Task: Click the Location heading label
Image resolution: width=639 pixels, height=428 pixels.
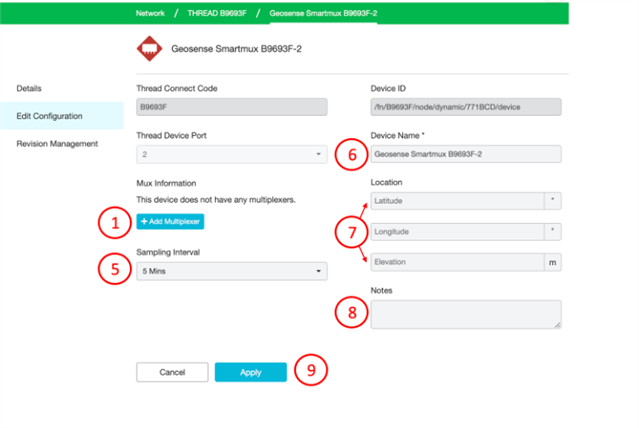Action: (x=386, y=182)
